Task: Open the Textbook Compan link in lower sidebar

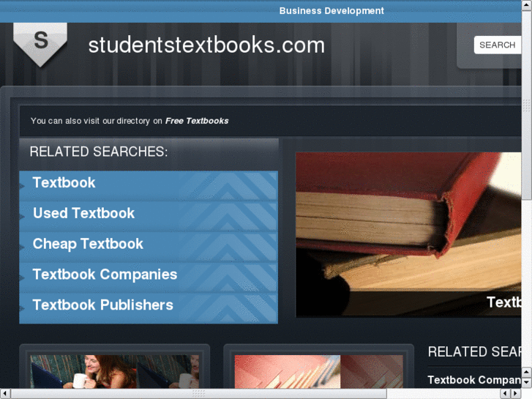Action: [474, 380]
